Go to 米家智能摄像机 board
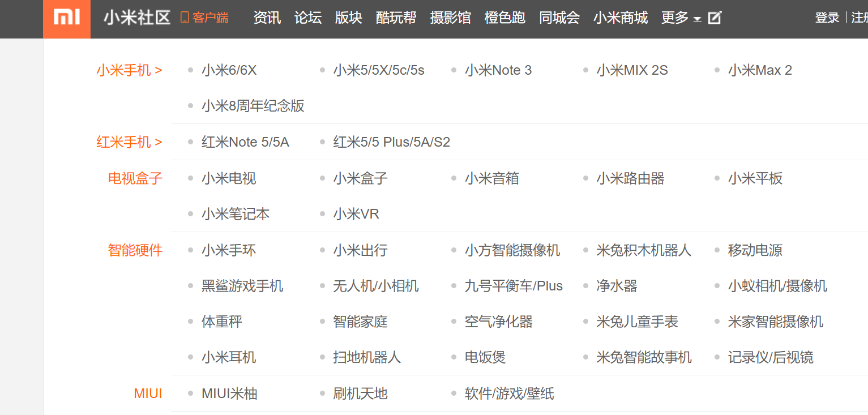The image size is (868, 415). 776,322
